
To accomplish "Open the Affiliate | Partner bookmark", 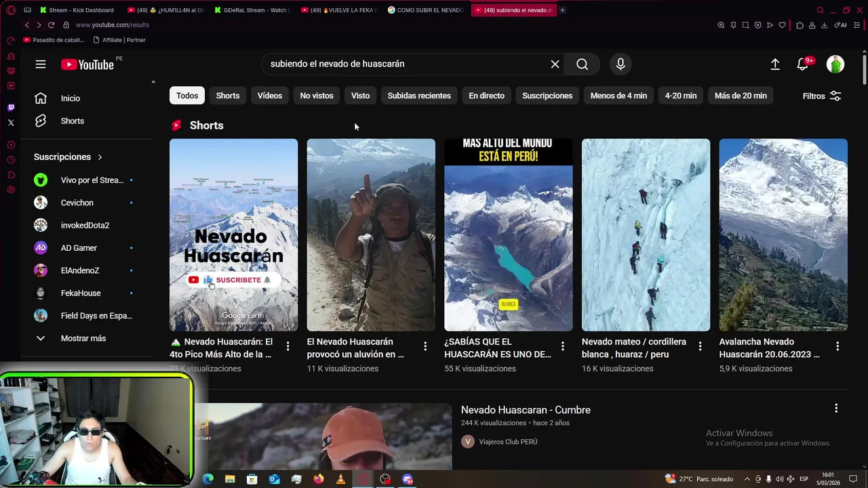I will click(118, 40).
